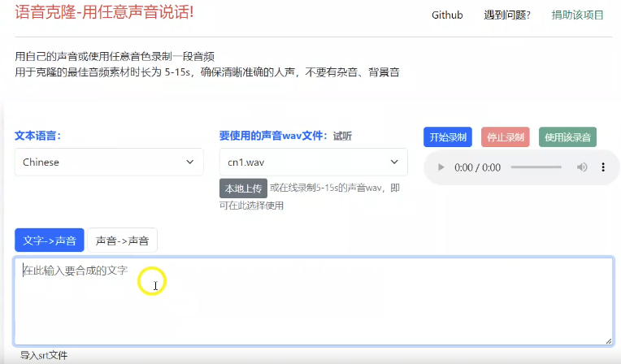This screenshot has height=364, width=621.
Task: Open the 遇到问题? help link
Action: point(507,15)
